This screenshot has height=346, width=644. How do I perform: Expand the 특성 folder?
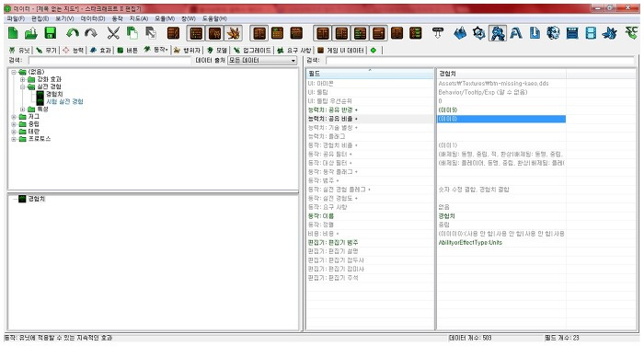point(23,110)
